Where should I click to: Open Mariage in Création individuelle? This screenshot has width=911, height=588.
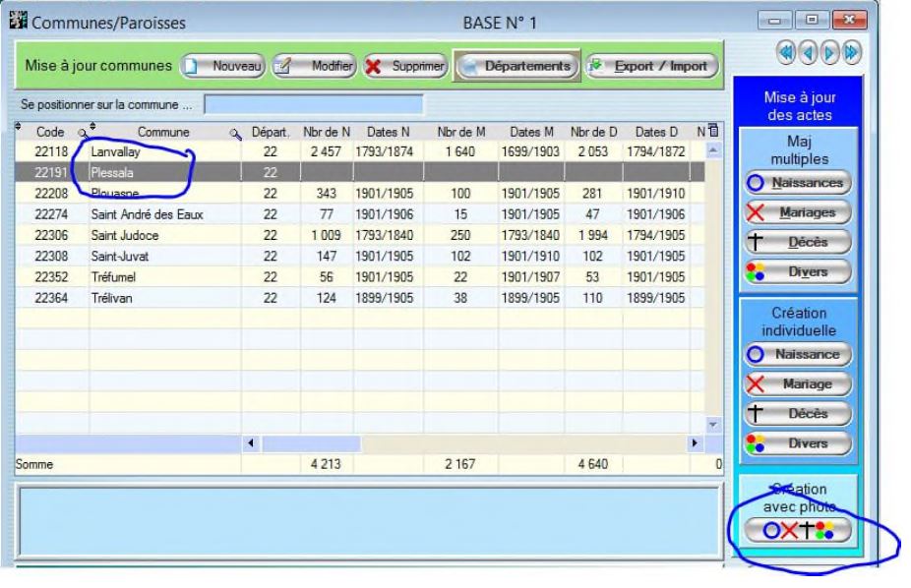point(797,383)
